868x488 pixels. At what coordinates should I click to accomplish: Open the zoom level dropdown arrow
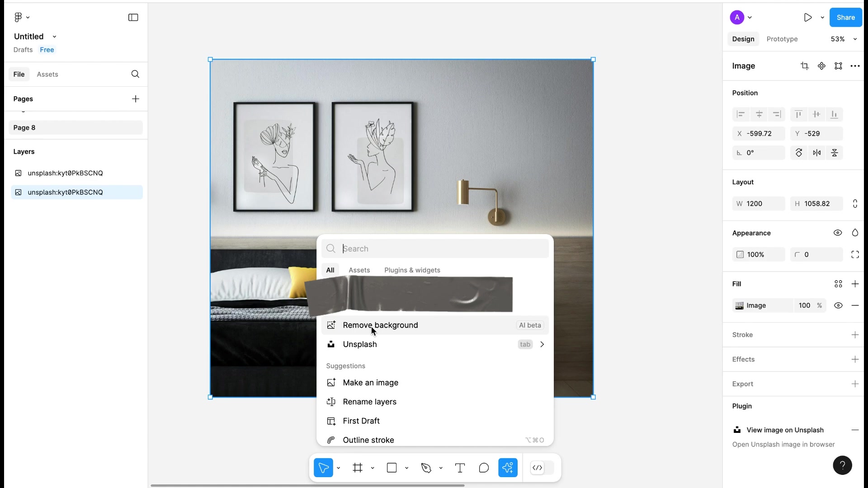point(855,39)
